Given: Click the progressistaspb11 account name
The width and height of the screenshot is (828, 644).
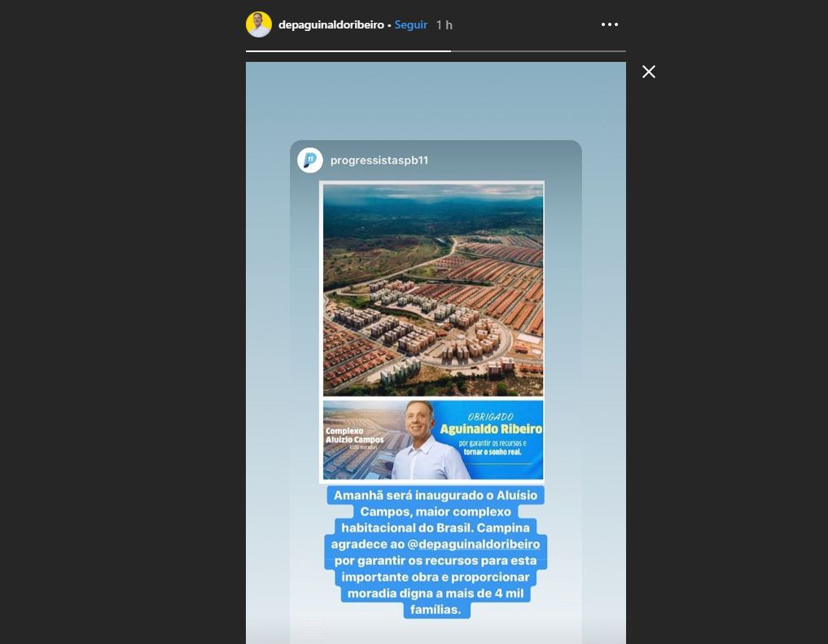Looking at the screenshot, I should [379, 160].
